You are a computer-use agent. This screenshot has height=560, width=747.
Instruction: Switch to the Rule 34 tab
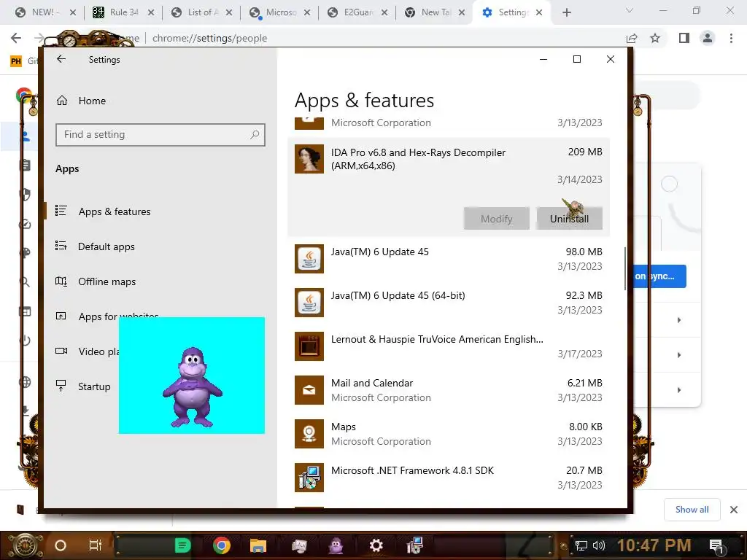124,12
